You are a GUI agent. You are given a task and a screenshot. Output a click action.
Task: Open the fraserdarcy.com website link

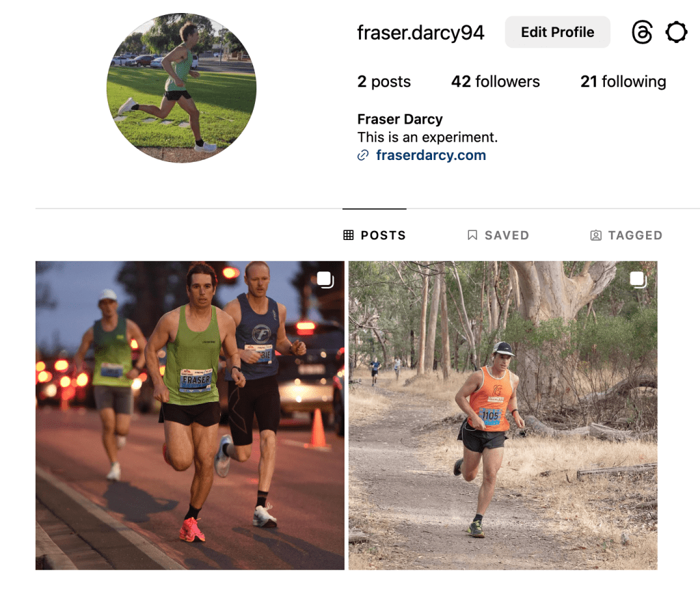click(431, 155)
